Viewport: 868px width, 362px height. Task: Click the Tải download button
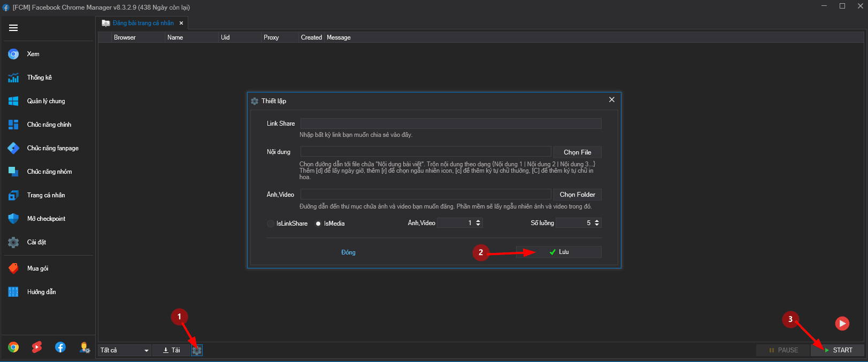pos(172,350)
